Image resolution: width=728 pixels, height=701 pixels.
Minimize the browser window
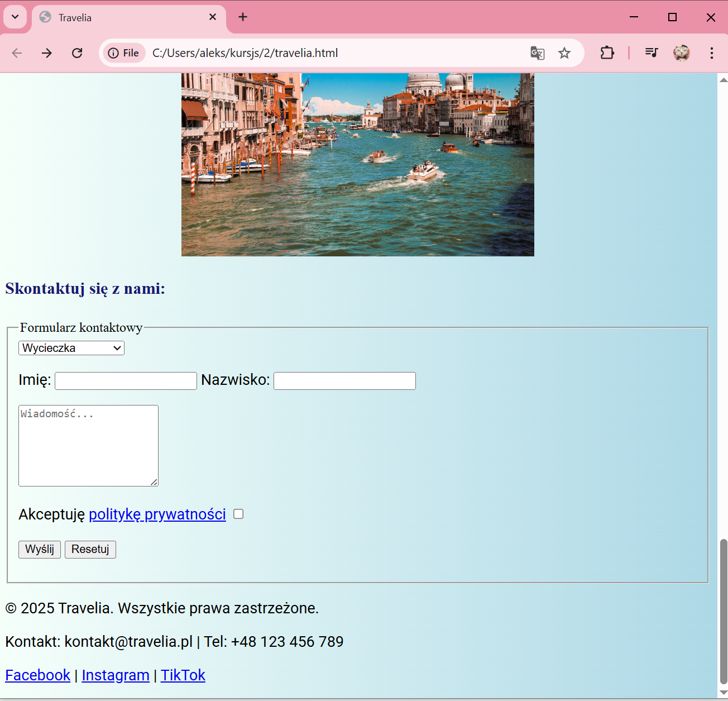[634, 17]
